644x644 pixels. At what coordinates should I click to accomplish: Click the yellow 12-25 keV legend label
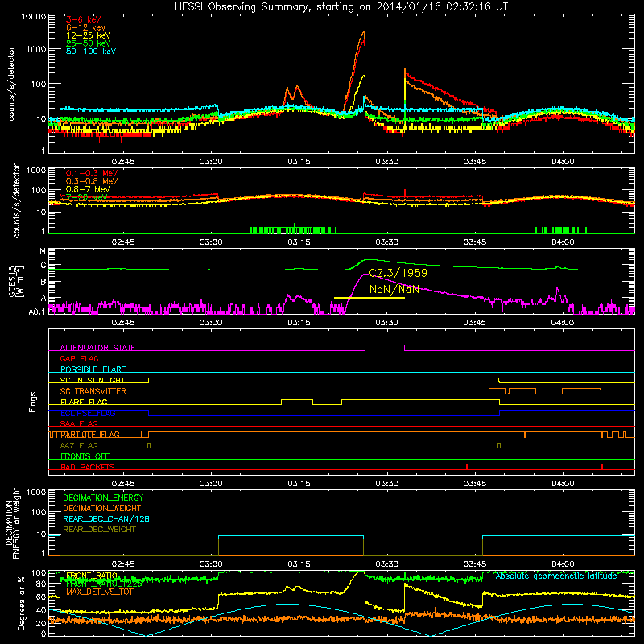(x=89, y=35)
